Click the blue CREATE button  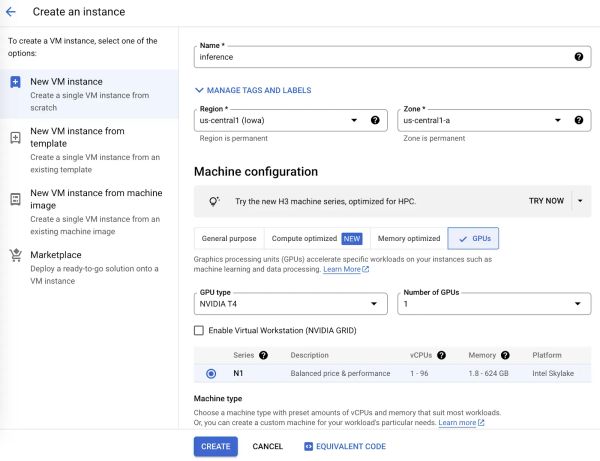tap(215, 446)
